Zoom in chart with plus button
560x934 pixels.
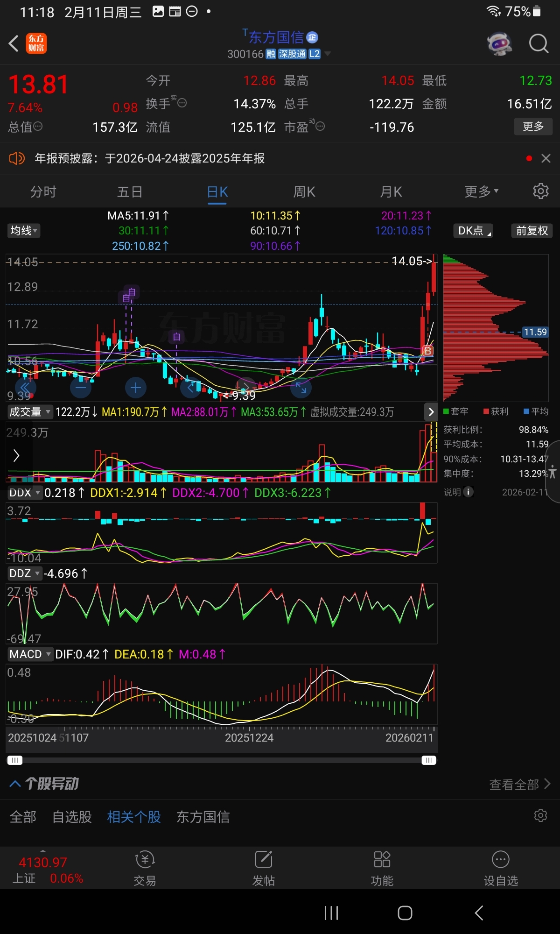click(x=136, y=387)
